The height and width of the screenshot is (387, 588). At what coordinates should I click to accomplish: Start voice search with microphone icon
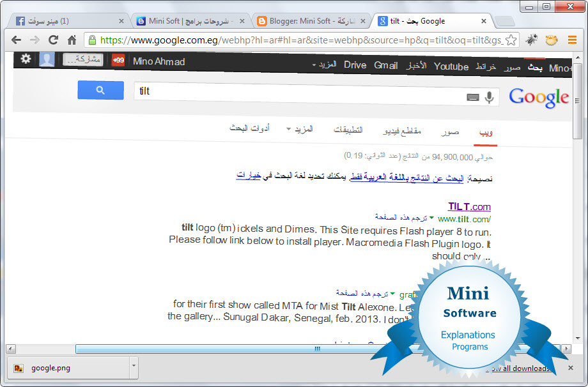489,98
